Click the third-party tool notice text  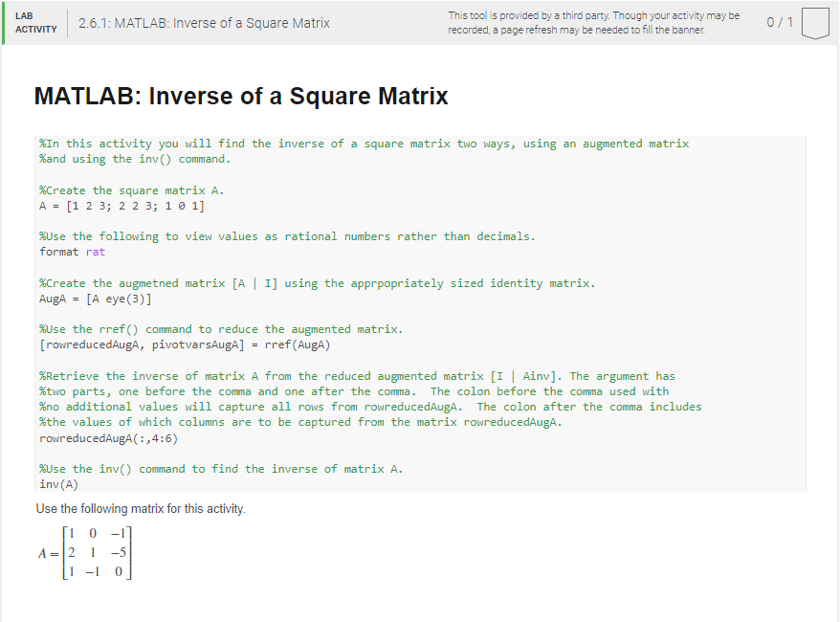pyautogui.click(x=593, y=23)
